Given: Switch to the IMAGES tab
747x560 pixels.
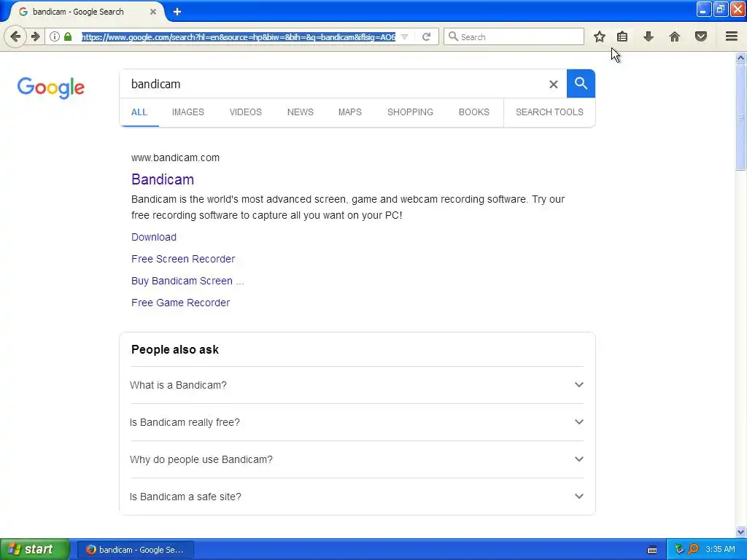Looking at the screenshot, I should (x=187, y=112).
